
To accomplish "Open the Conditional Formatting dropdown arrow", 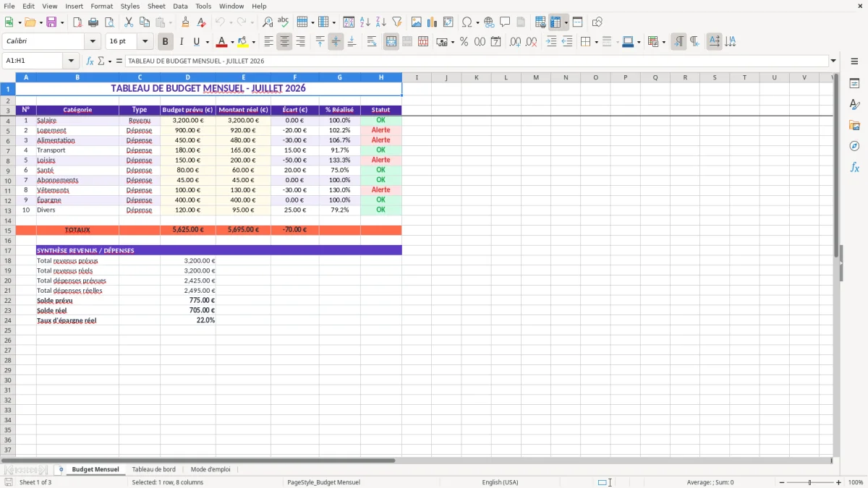I will point(663,42).
